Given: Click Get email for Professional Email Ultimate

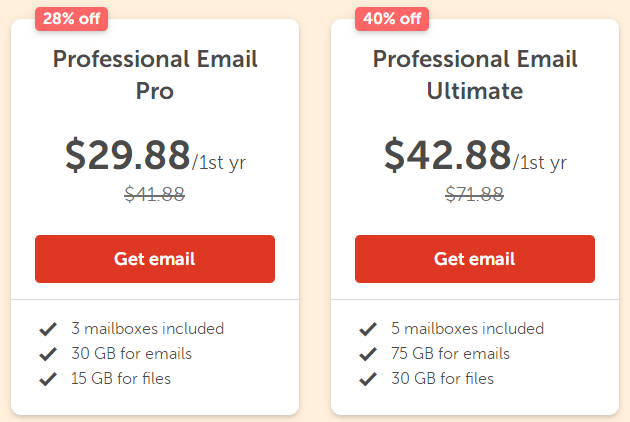Looking at the screenshot, I should point(474,259).
